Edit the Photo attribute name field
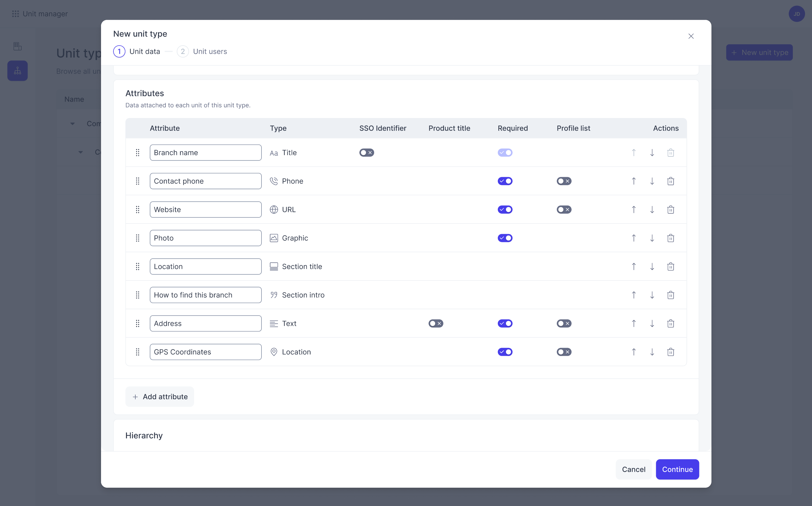Screen dimensions: 812x506 (x=206, y=238)
